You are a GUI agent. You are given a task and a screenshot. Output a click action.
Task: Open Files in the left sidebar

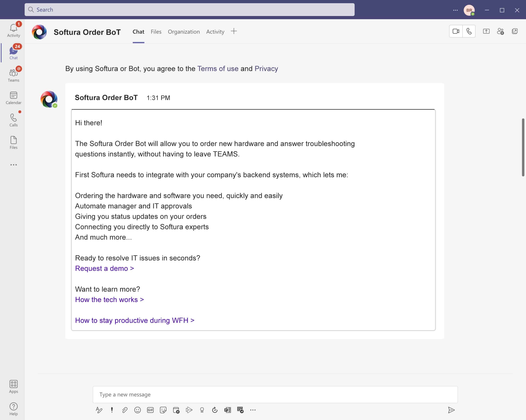(13, 142)
